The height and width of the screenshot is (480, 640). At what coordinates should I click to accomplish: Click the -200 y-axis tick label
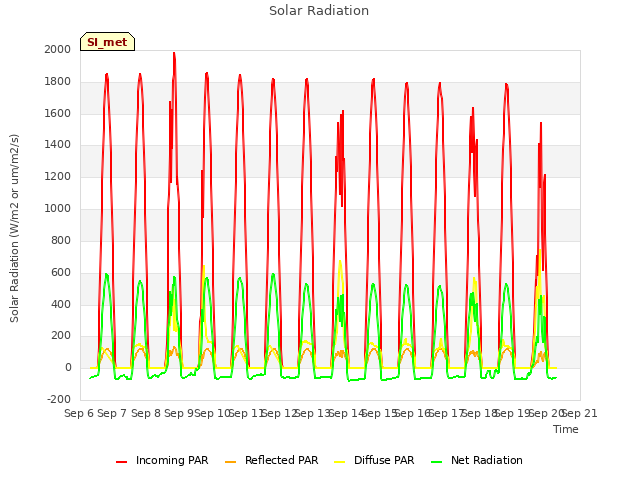pos(59,399)
